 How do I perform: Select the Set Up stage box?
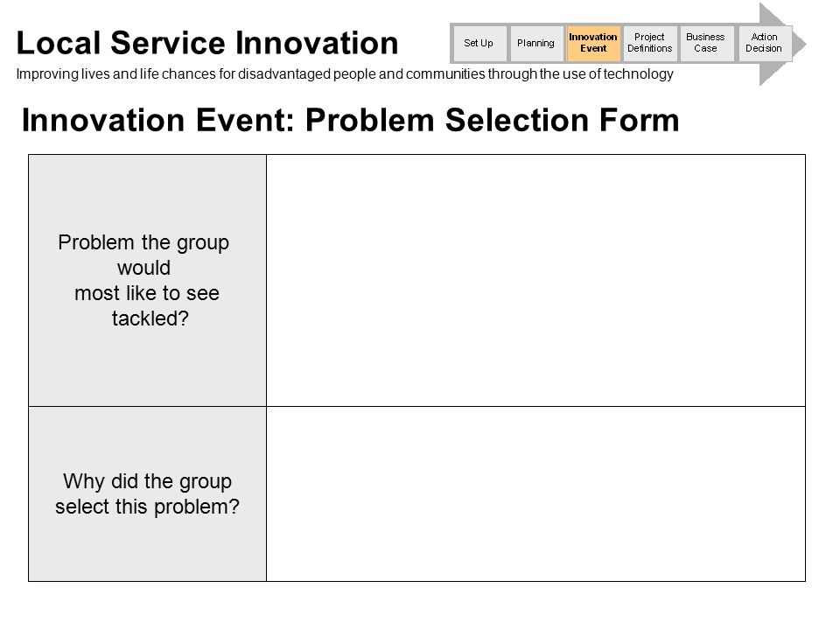(479, 44)
